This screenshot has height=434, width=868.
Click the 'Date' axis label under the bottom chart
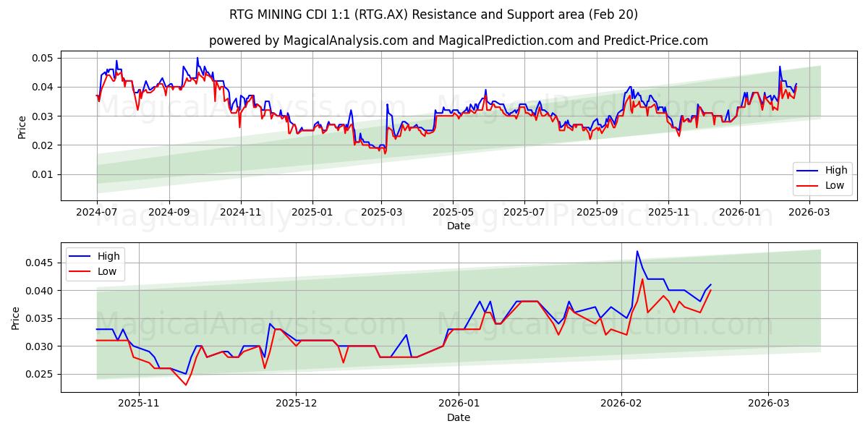(x=459, y=417)
